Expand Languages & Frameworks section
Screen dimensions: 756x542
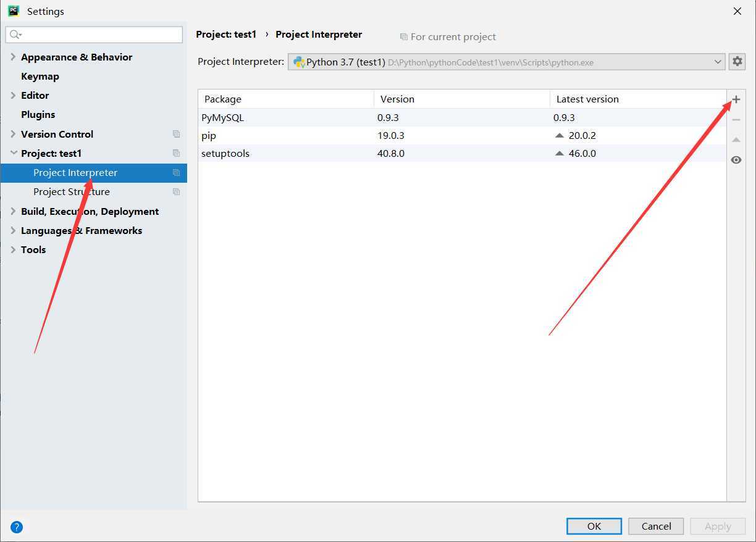click(x=13, y=230)
